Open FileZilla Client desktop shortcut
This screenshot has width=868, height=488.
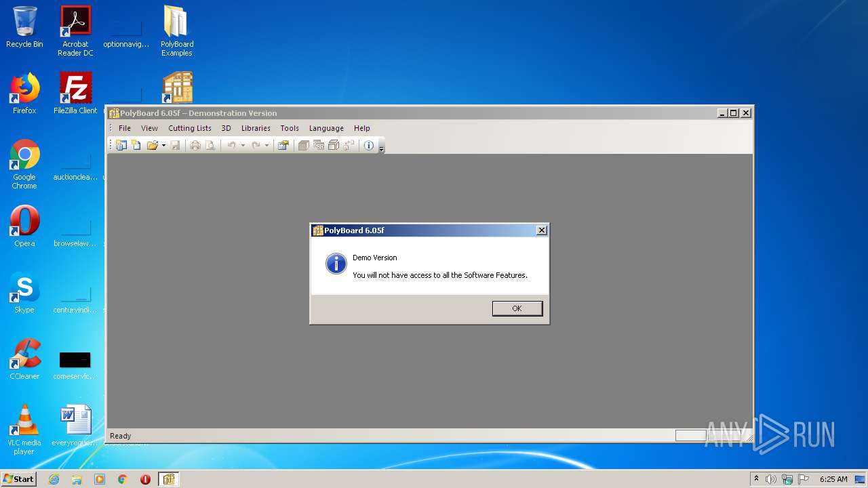pyautogui.click(x=75, y=94)
